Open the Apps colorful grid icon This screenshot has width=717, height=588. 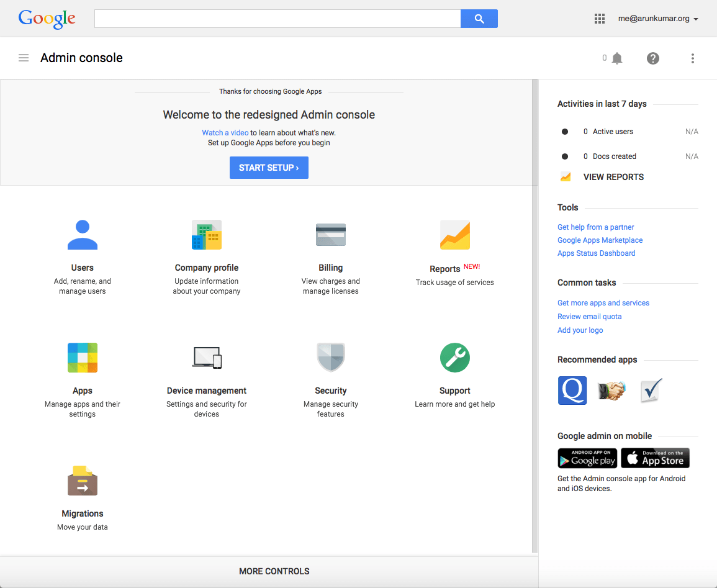pos(83,358)
